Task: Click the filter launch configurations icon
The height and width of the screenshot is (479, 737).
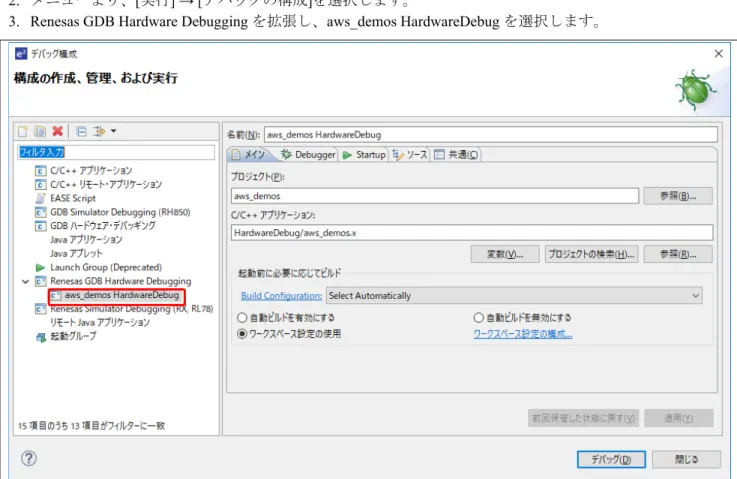Action: tap(98, 131)
